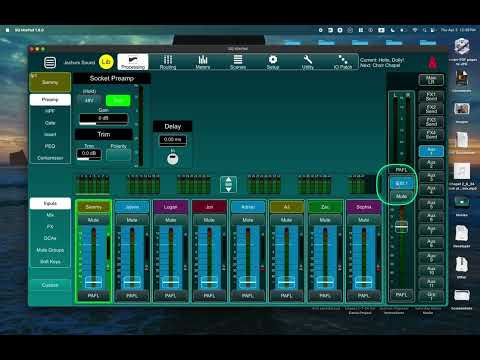Mute the Jon channel
The width and height of the screenshot is (480, 360).
point(209,220)
